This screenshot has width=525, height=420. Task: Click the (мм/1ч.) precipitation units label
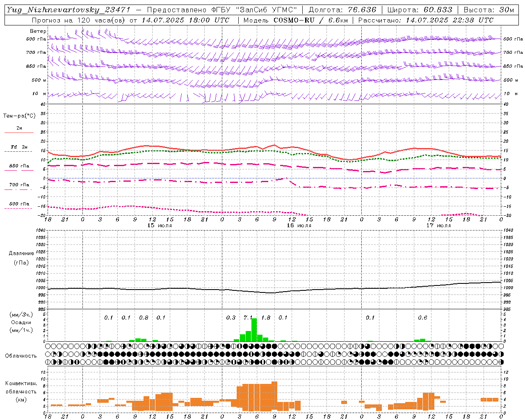(21, 330)
